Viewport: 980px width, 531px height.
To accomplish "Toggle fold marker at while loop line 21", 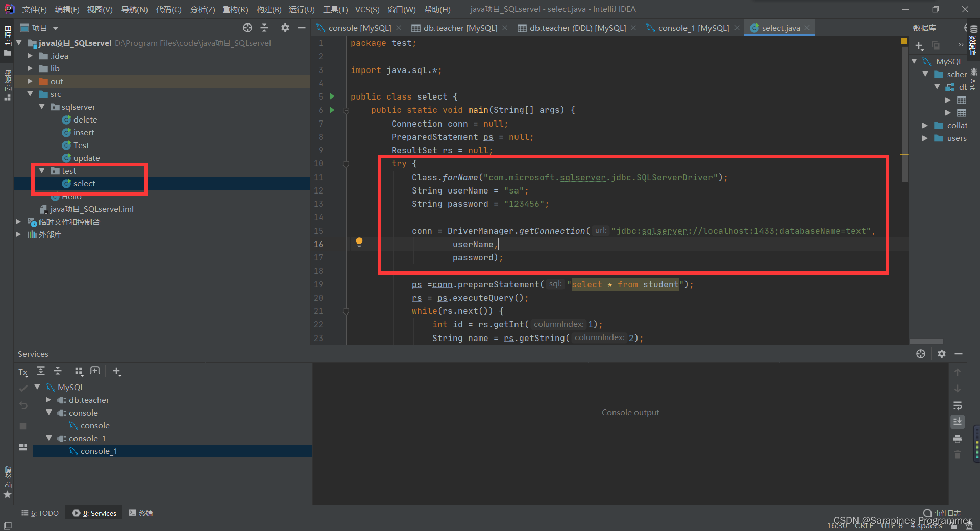I will 346,311.
